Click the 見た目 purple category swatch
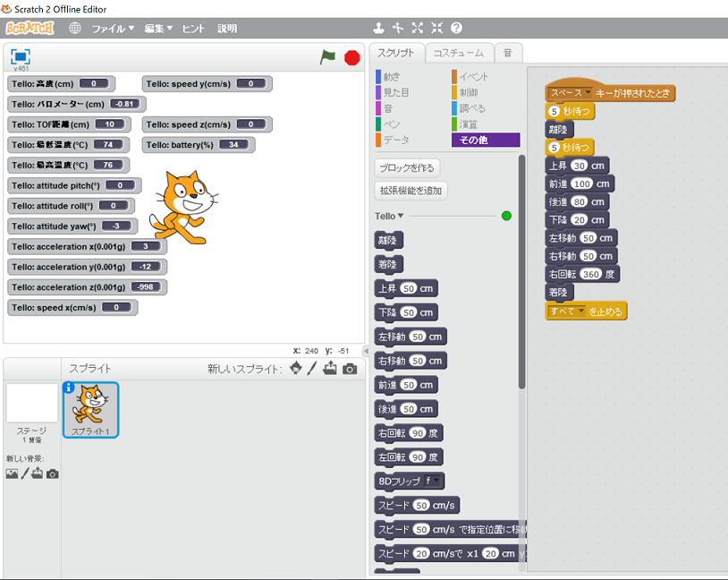The image size is (728, 580). tap(378, 92)
